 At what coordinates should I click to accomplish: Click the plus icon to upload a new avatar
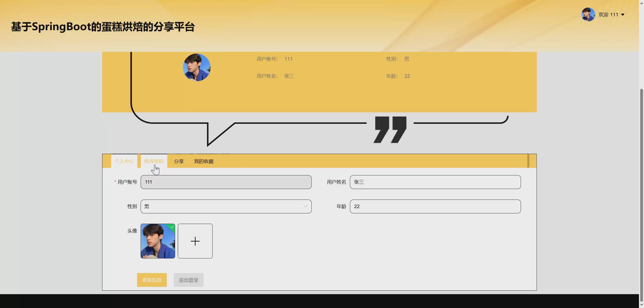(195, 241)
